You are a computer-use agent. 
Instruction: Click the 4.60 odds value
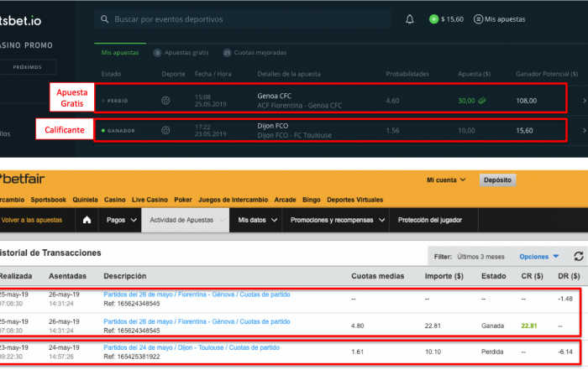click(x=392, y=101)
